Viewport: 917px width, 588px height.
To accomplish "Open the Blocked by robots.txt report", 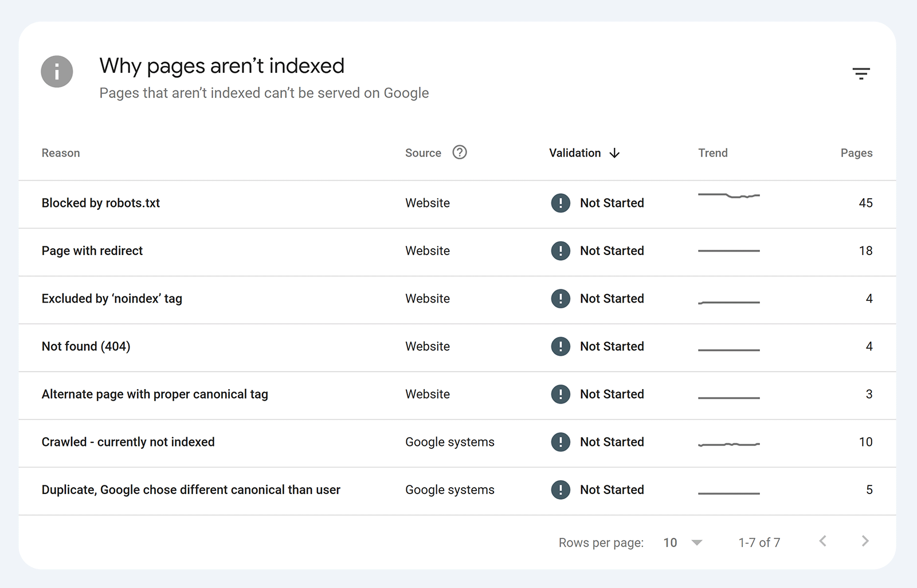I will click(100, 203).
